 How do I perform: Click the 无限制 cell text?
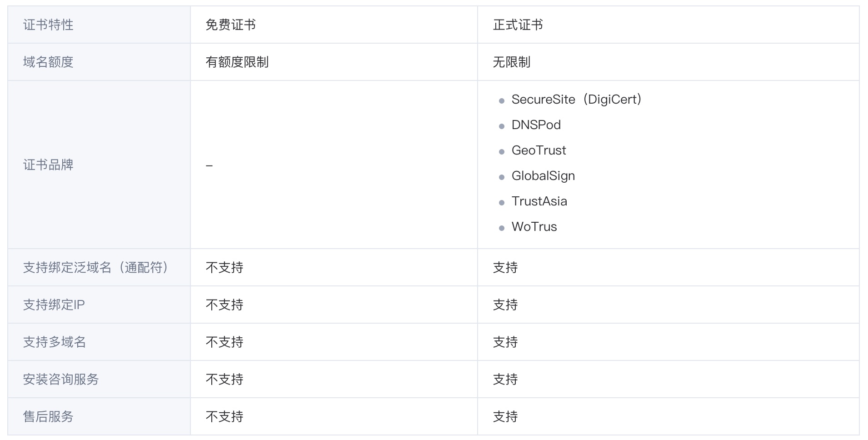(511, 62)
